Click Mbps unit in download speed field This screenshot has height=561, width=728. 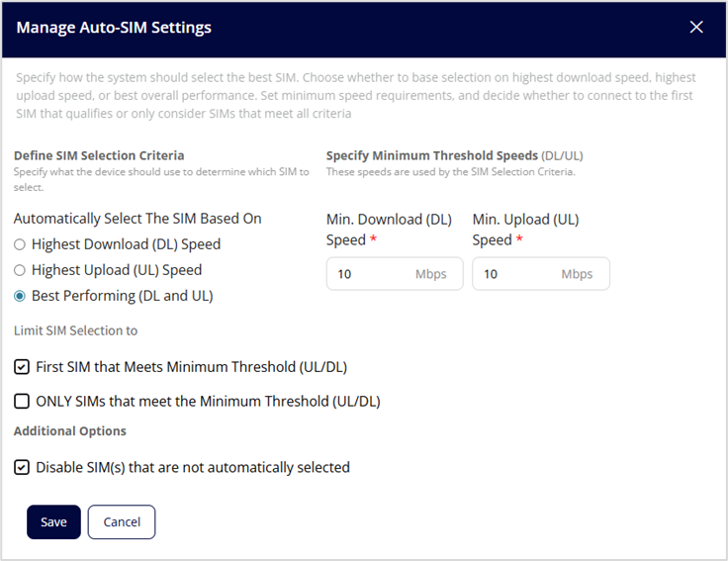[431, 274]
